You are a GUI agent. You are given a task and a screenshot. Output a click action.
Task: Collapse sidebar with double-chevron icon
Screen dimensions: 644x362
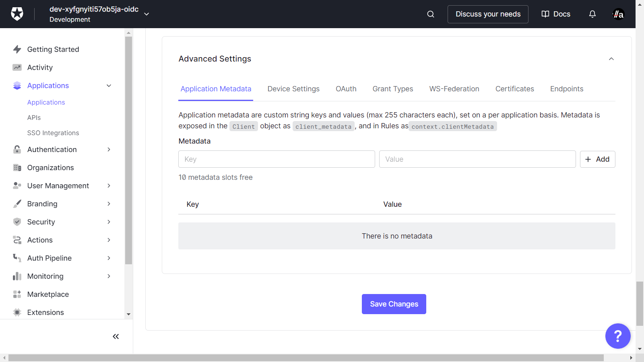click(116, 337)
